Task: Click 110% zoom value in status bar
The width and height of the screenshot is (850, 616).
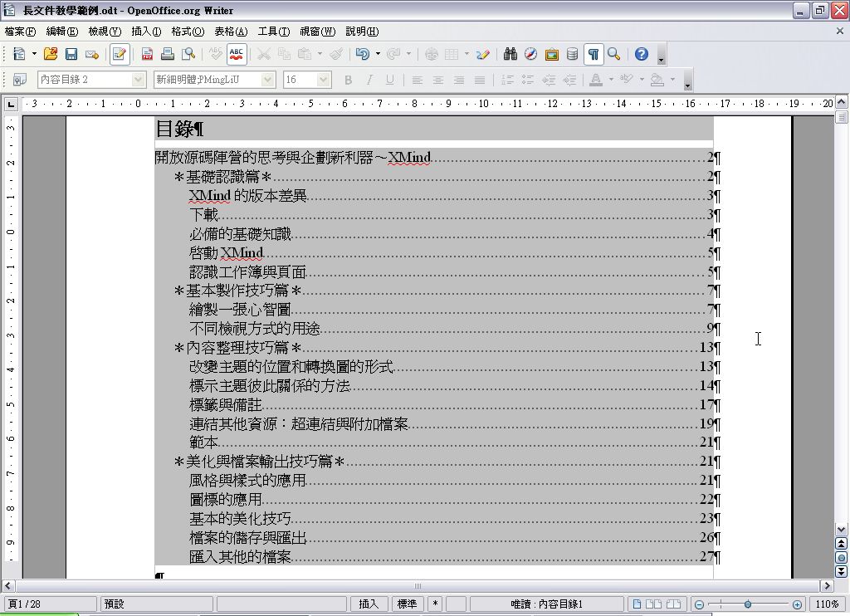Action: [828, 604]
